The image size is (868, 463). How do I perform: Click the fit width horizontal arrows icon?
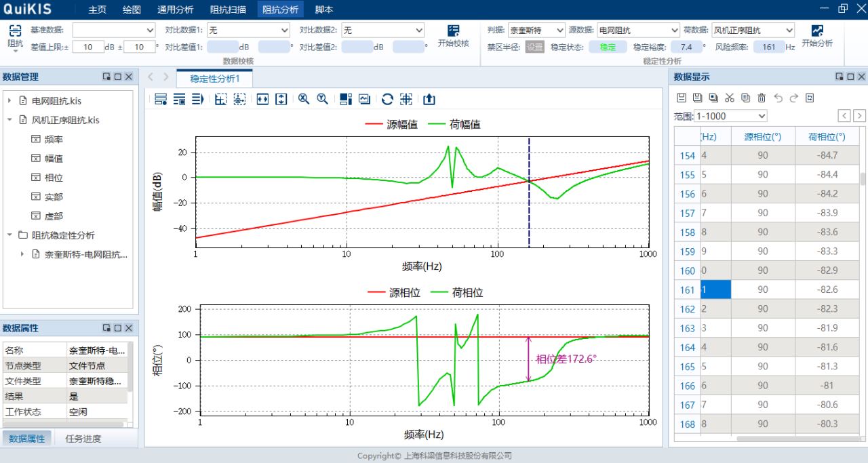tap(262, 99)
